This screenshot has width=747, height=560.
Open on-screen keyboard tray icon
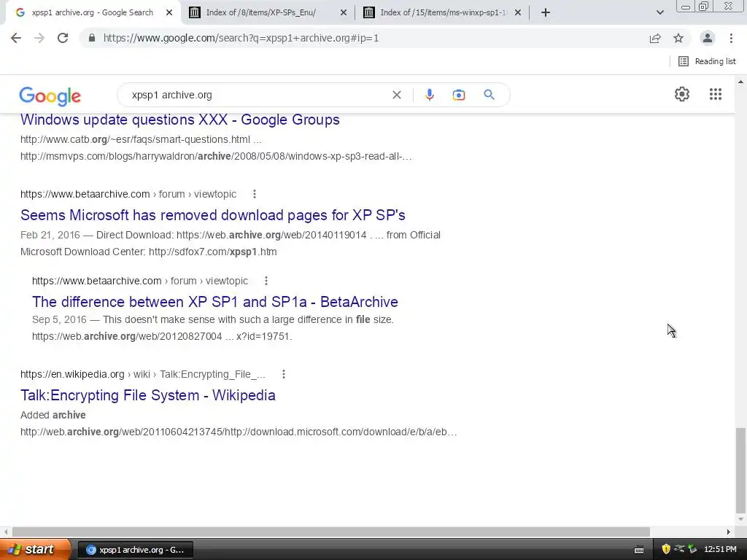[x=639, y=550]
